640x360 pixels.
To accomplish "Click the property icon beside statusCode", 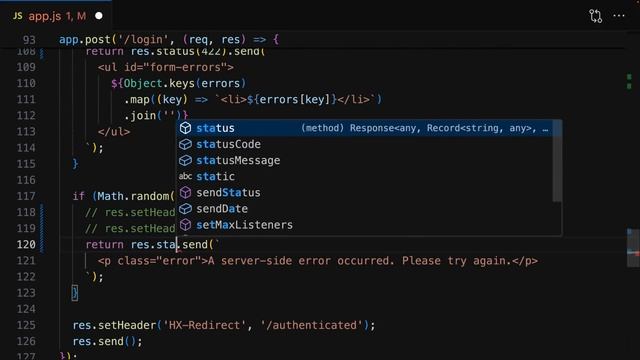I will 185,144.
